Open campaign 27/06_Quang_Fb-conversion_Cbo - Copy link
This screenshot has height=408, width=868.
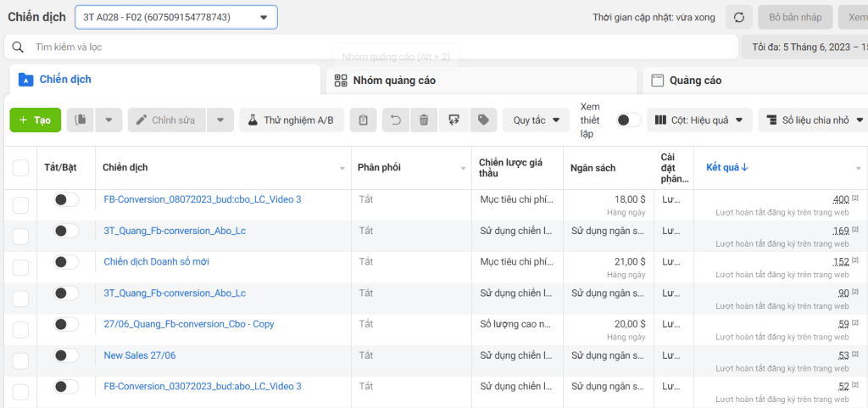189,324
